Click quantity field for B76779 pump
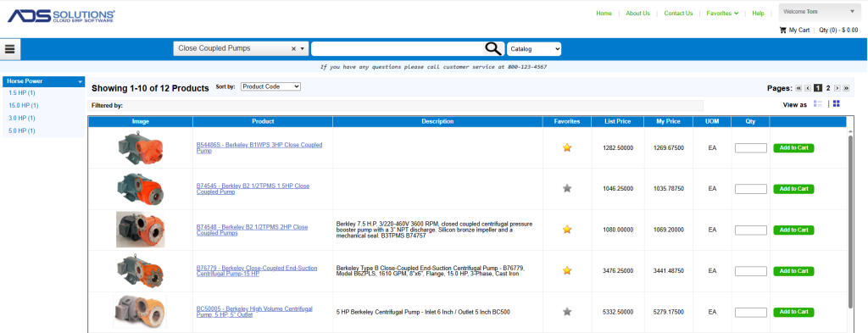This screenshot has width=868, height=333. [x=751, y=271]
